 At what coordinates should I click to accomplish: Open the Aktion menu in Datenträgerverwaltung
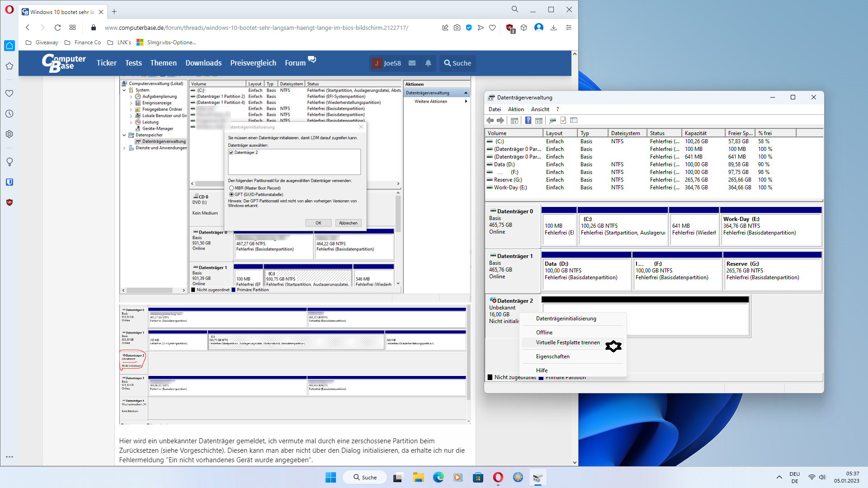[515, 109]
